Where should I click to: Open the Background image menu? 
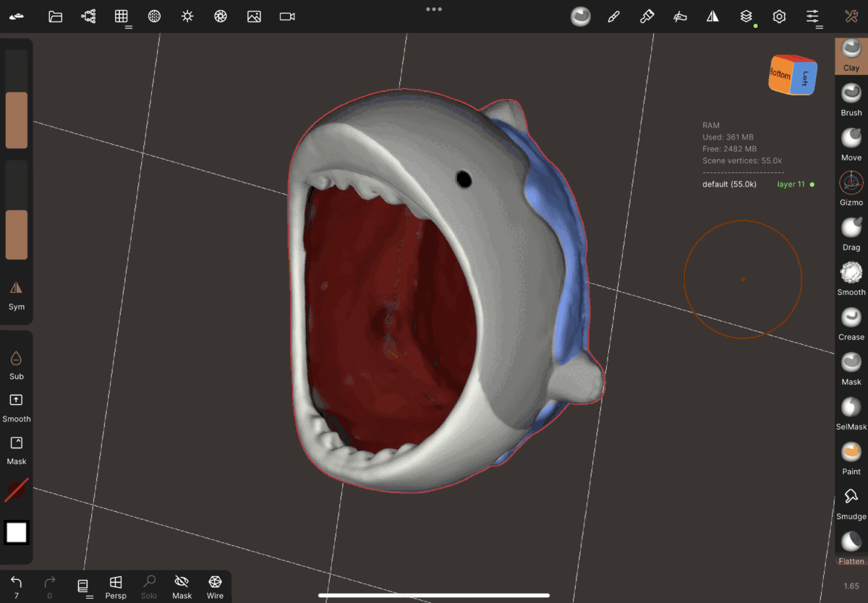click(x=254, y=16)
